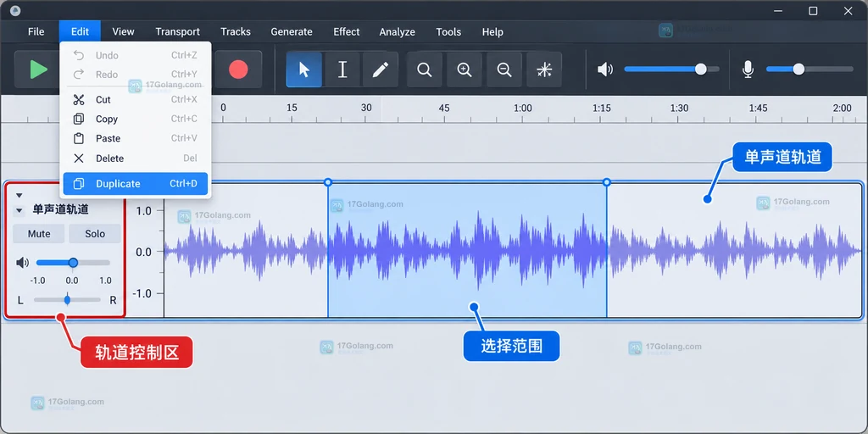Screen dimensions: 868x434
Task: Click the playback speaker volume icon
Action: click(605, 70)
